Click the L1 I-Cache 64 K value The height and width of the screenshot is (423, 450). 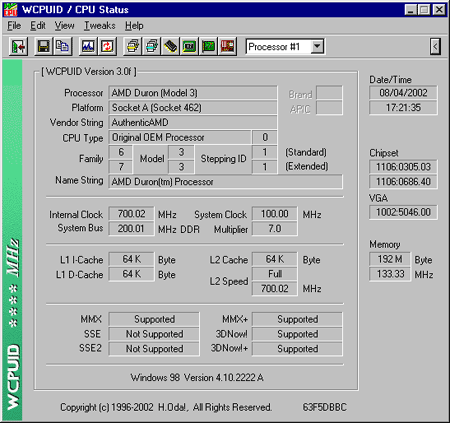click(131, 259)
